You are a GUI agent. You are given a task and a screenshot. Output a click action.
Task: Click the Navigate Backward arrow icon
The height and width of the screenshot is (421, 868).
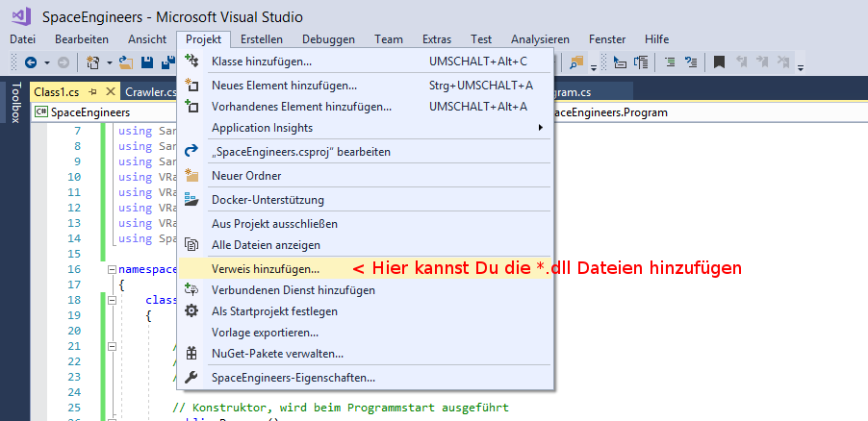(31, 62)
